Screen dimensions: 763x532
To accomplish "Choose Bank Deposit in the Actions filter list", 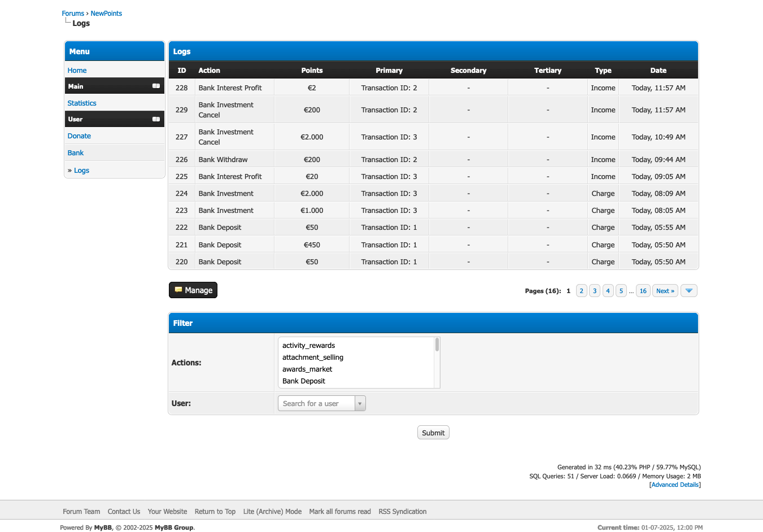I will pos(304,381).
